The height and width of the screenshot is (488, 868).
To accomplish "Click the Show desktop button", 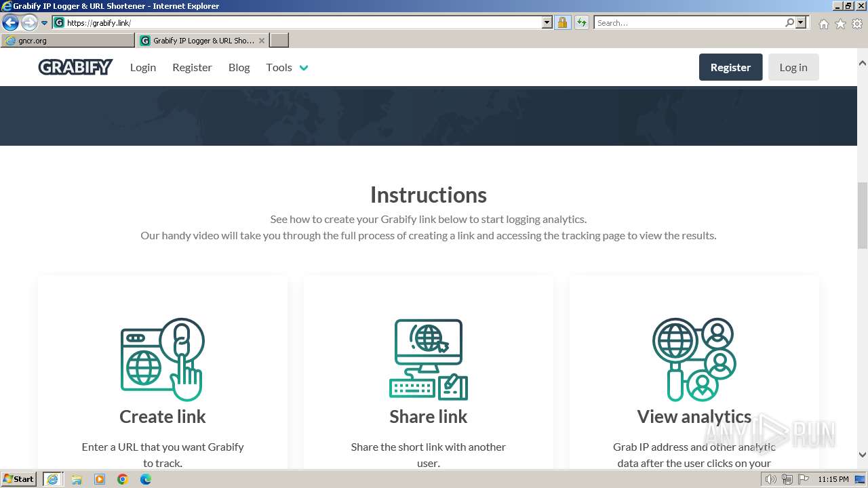I will pos(861,479).
